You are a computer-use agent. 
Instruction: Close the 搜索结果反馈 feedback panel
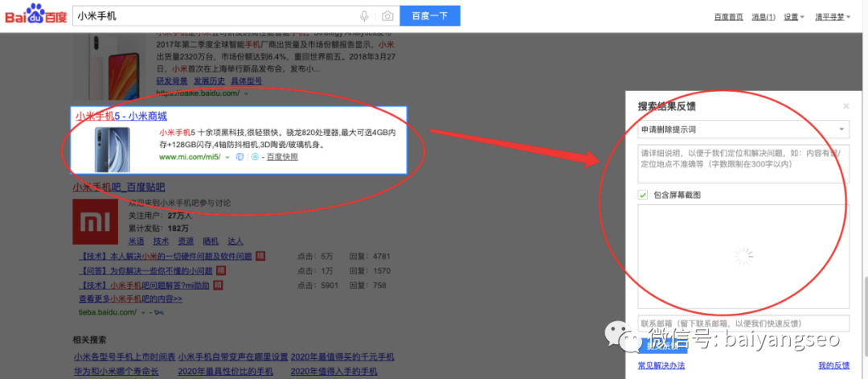pyautogui.click(x=845, y=106)
